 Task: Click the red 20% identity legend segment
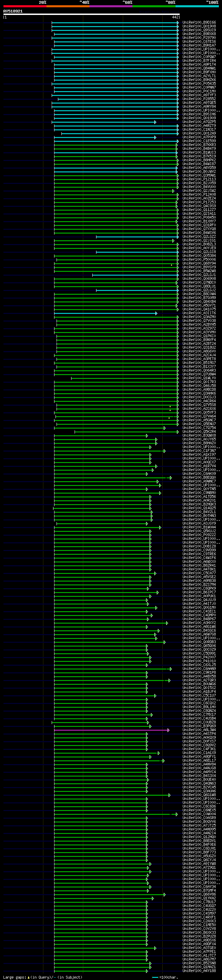pyautogui.click(x=25, y=6)
